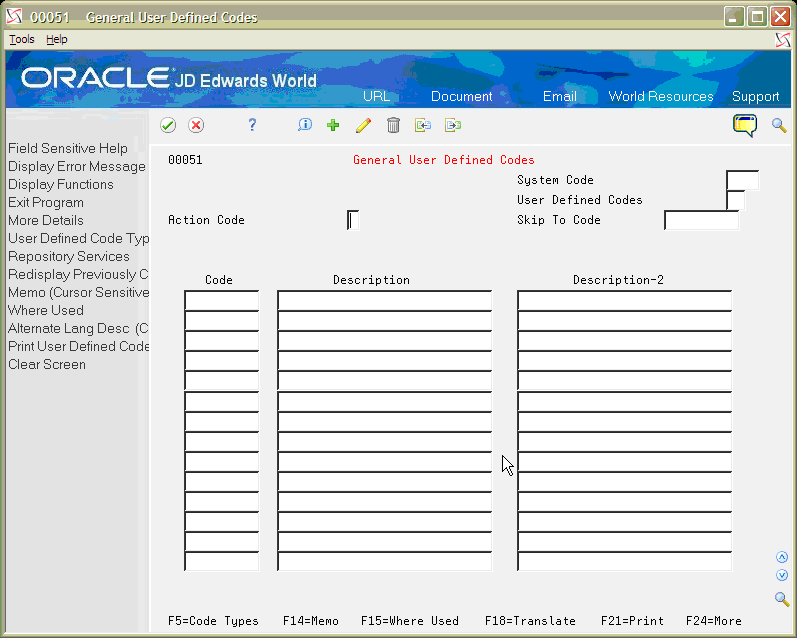Screen dimensions: 797x638
Task: Click the Action Code input field
Action: coord(353,220)
